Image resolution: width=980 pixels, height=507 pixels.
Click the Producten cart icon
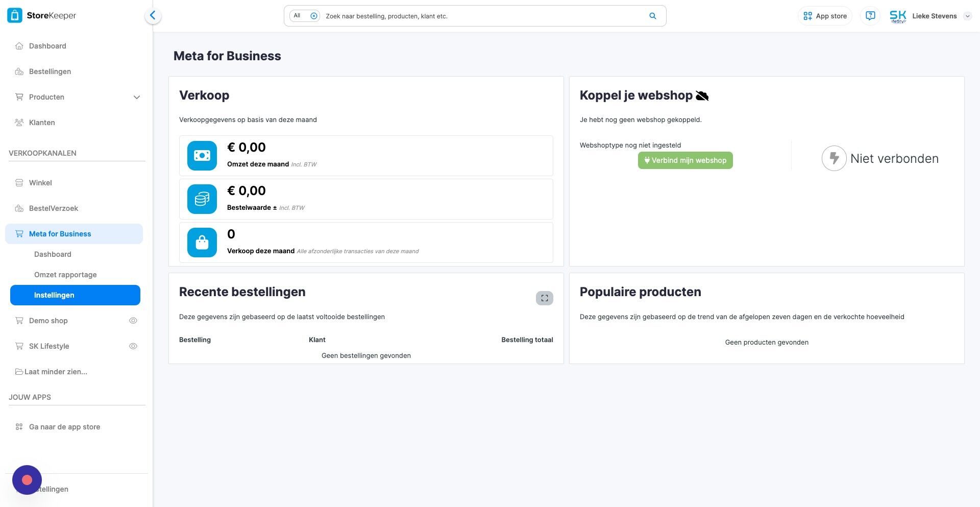click(19, 97)
